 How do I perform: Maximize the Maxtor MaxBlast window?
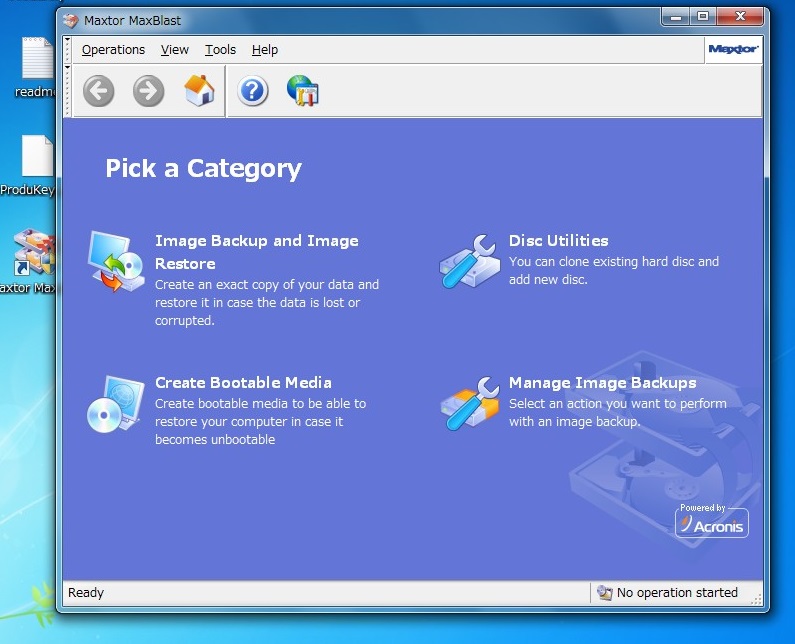tap(703, 17)
